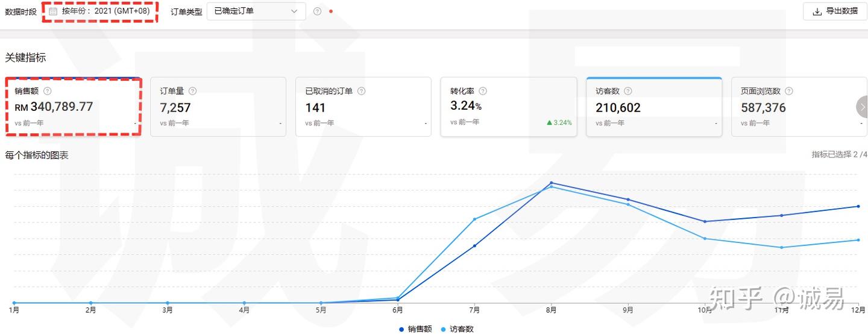The image size is (868, 334).
Task: Select the 订单量 metric card
Action: click(218, 107)
